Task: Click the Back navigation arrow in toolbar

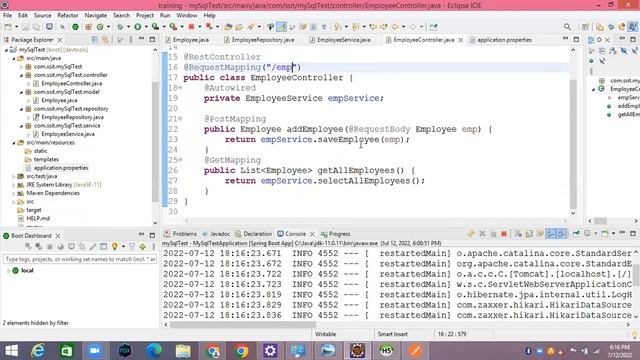Action: (x=395, y=27)
